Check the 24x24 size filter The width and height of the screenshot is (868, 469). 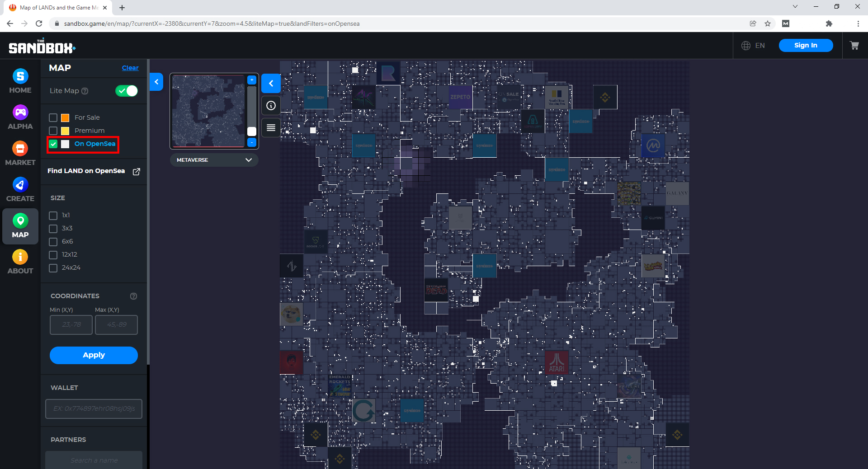click(53, 268)
